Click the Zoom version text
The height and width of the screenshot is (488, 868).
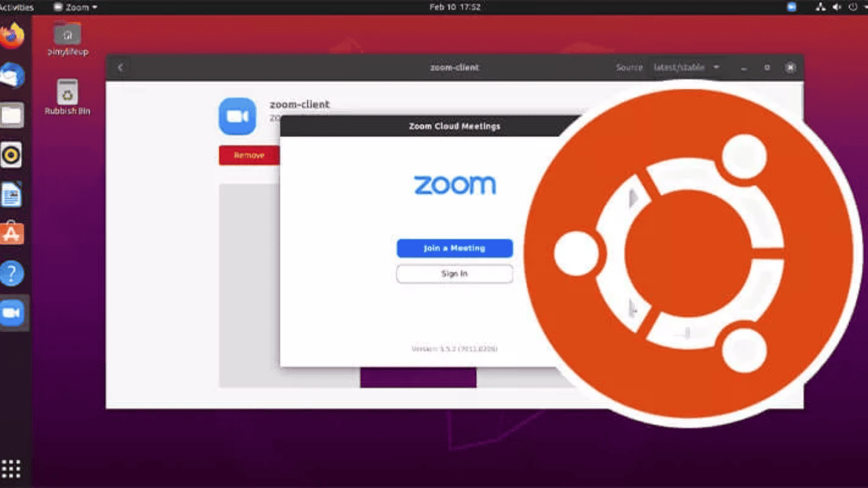coord(454,348)
